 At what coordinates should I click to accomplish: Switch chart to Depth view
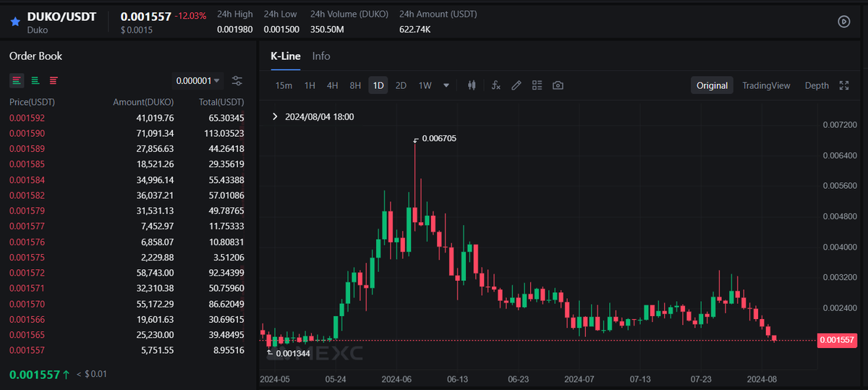coord(817,85)
